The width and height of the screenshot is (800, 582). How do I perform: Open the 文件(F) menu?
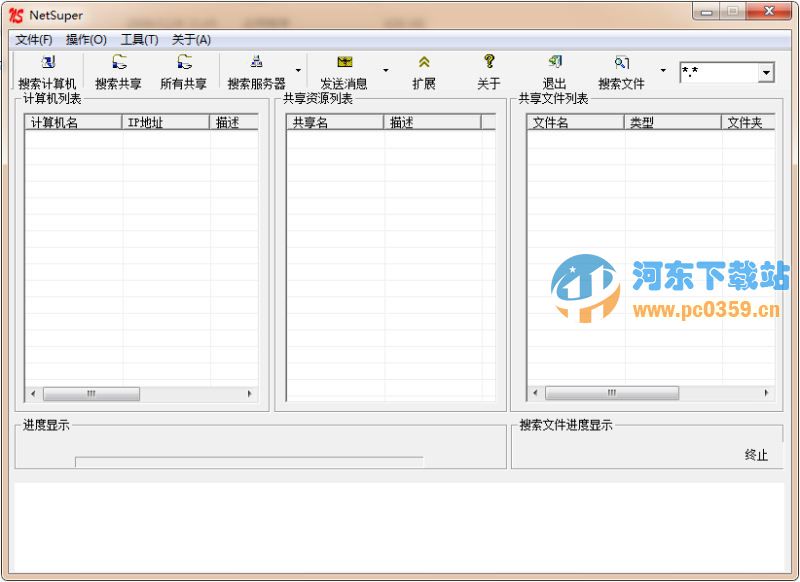point(35,40)
